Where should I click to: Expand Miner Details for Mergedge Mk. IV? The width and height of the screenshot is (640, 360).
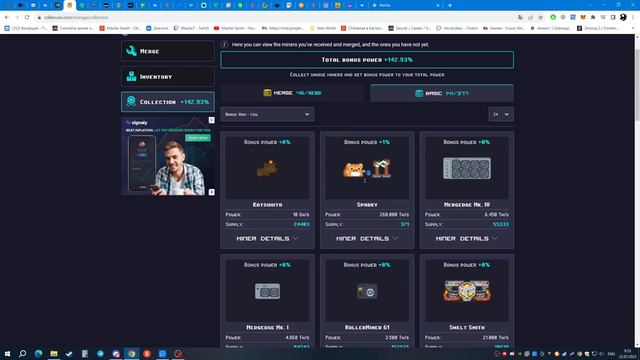[467, 238]
